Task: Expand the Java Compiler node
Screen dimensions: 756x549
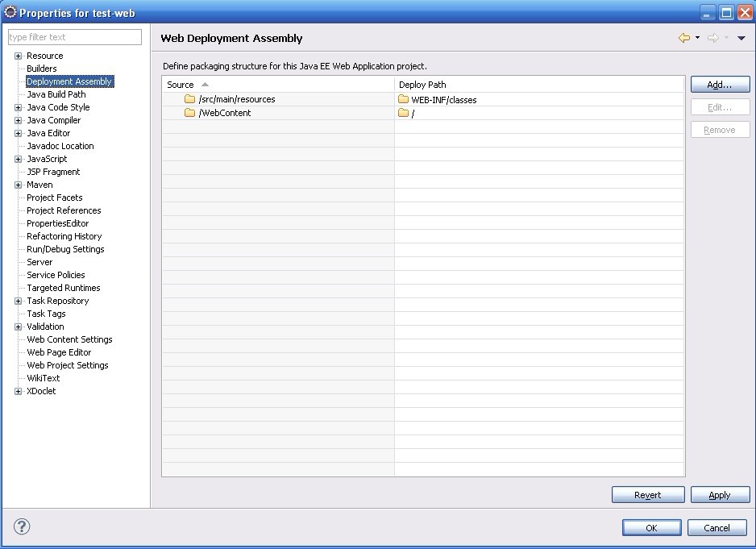Action: click(18, 120)
